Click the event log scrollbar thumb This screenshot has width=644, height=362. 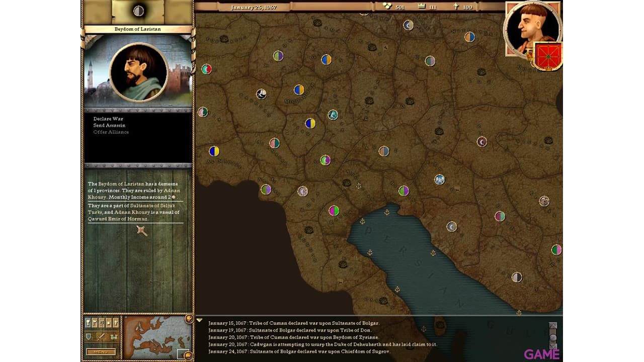(553, 338)
